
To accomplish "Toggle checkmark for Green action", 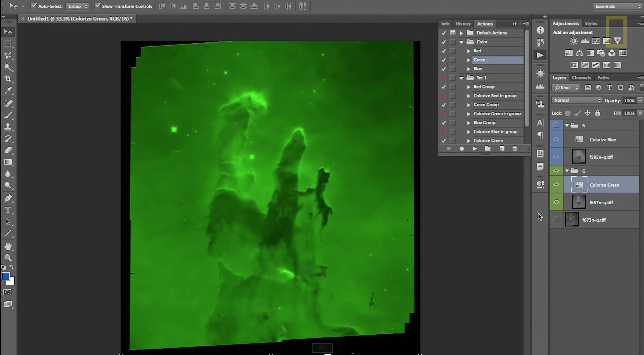I will (x=443, y=60).
